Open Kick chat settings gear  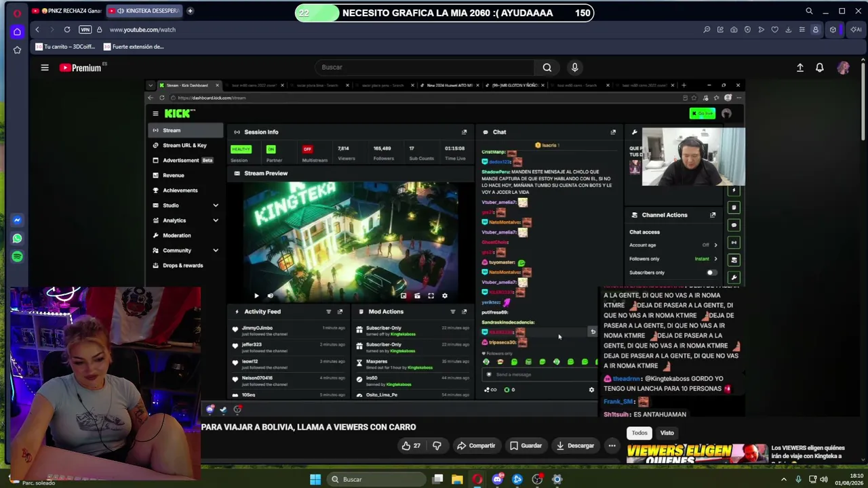pos(591,390)
